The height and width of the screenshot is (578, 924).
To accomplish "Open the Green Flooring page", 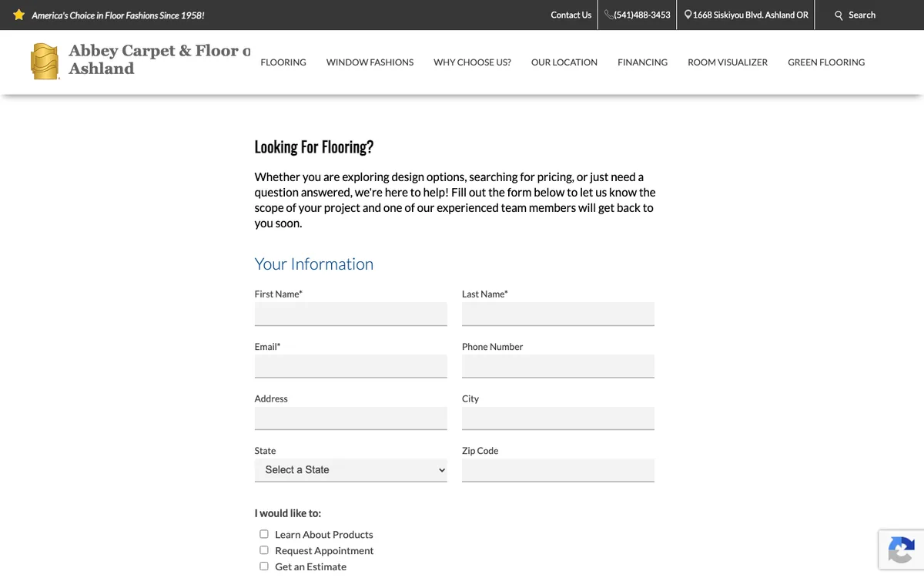I will (x=826, y=62).
